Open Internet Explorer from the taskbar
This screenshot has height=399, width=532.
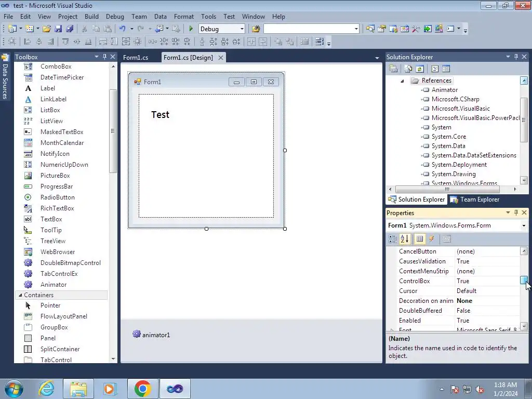[46, 389]
